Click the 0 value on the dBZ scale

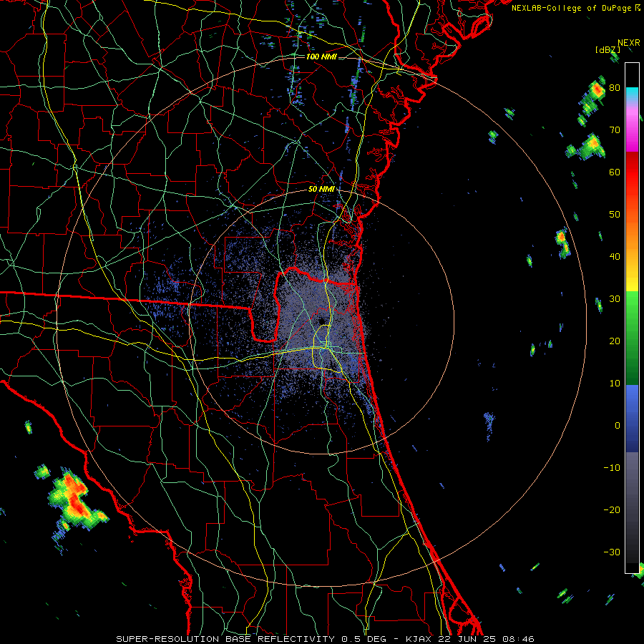point(618,426)
